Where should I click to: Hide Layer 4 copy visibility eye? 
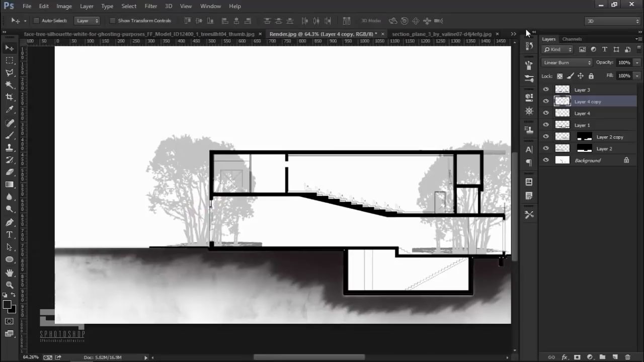[546, 101]
